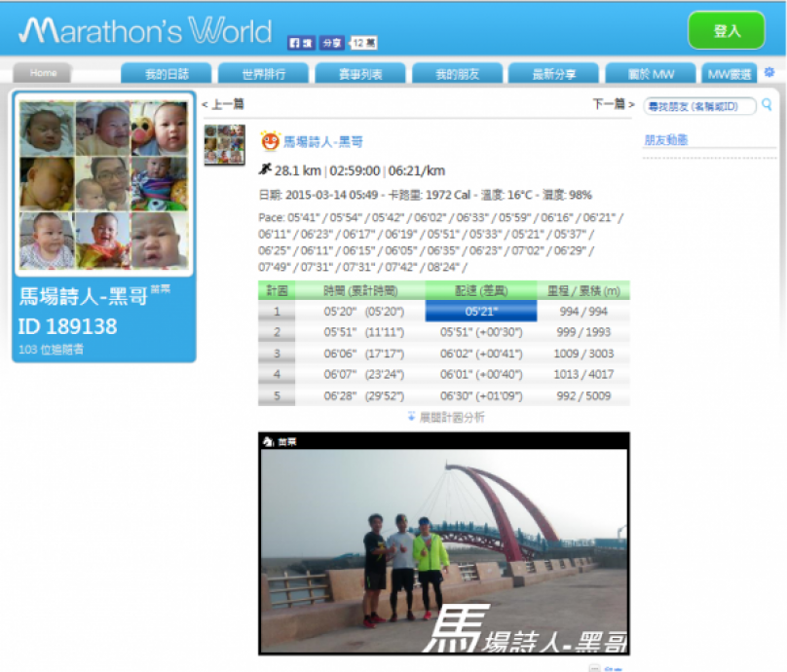
Task: Click the green 登入 login button
Action: [727, 30]
